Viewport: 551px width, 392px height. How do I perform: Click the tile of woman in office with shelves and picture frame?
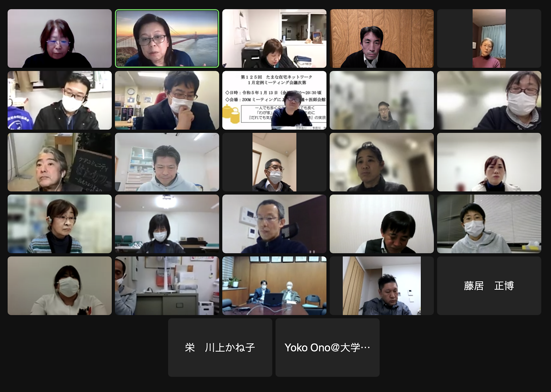point(274,38)
